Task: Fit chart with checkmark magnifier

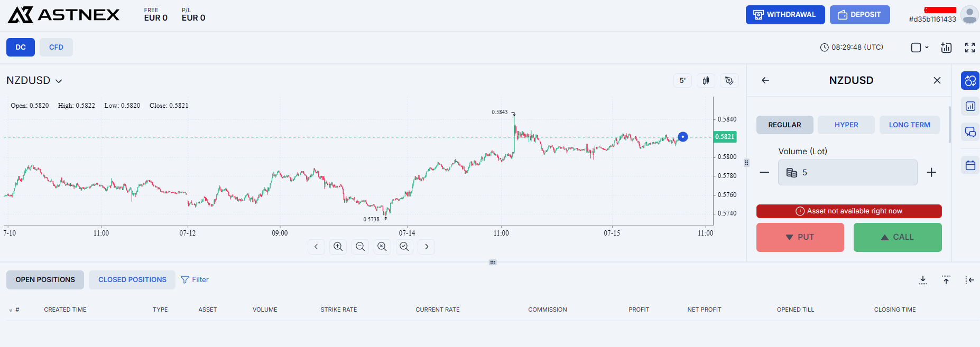Action: click(x=404, y=247)
